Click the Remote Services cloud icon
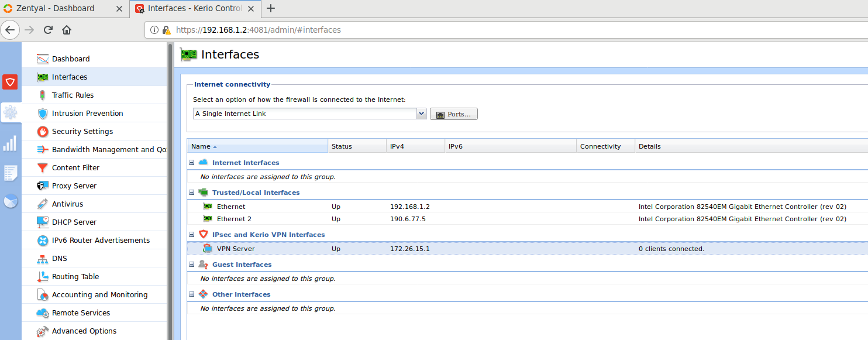 [42, 312]
